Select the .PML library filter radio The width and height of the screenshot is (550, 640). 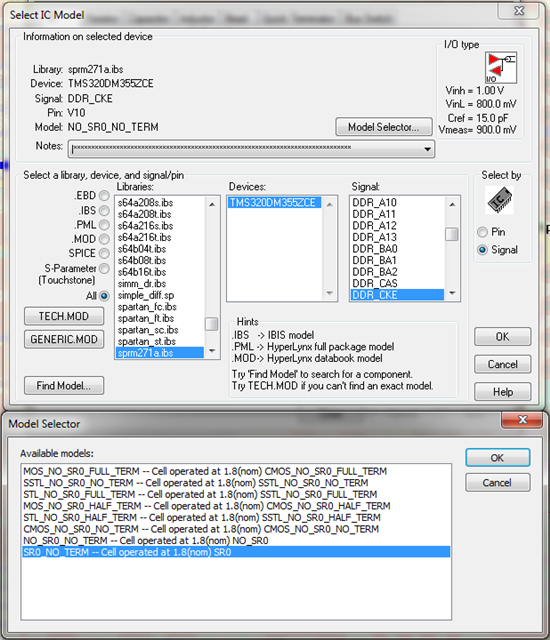click(x=104, y=224)
